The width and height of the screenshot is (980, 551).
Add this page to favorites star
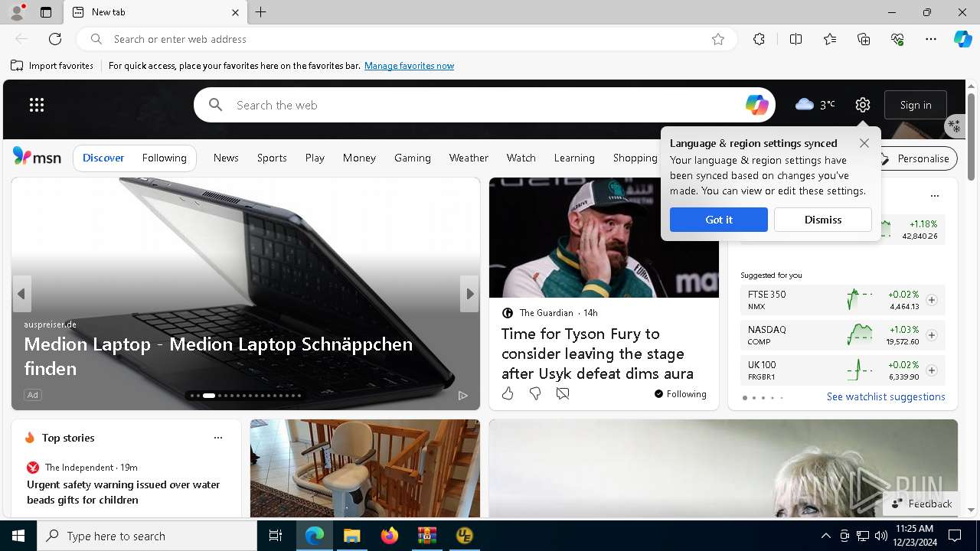[718, 39]
